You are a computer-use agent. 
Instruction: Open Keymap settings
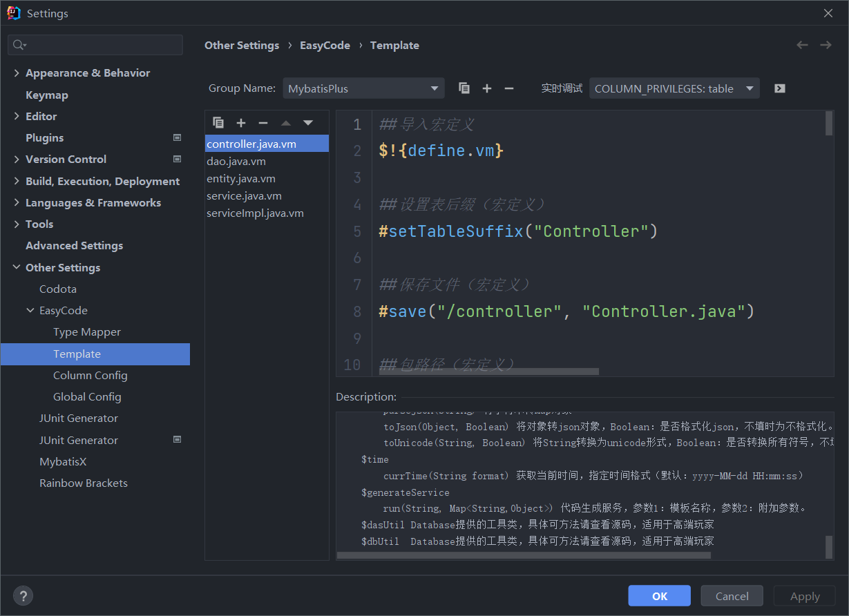click(x=47, y=95)
